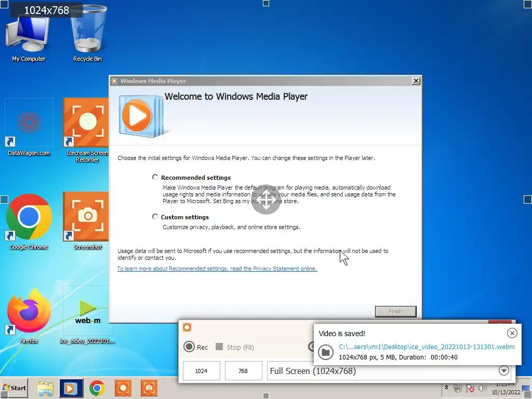Click the Stop (F8) button
Image resolution: width=532 pixels, height=399 pixels.
click(x=235, y=347)
